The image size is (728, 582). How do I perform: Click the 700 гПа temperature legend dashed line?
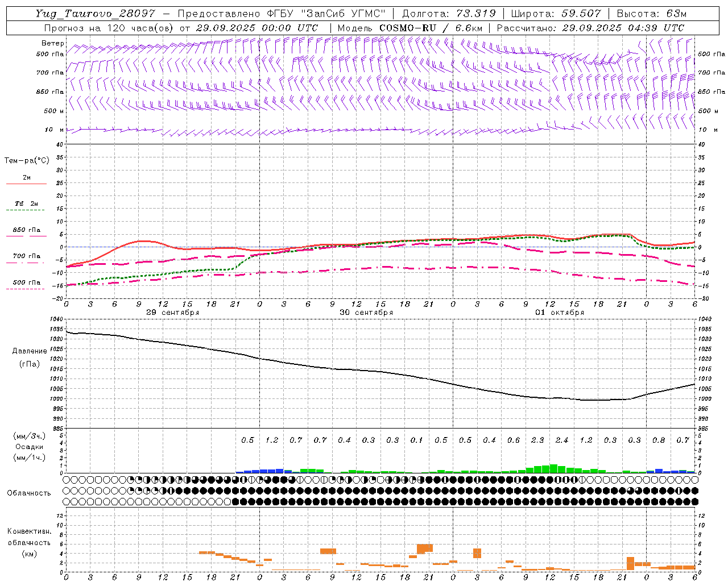click(25, 262)
